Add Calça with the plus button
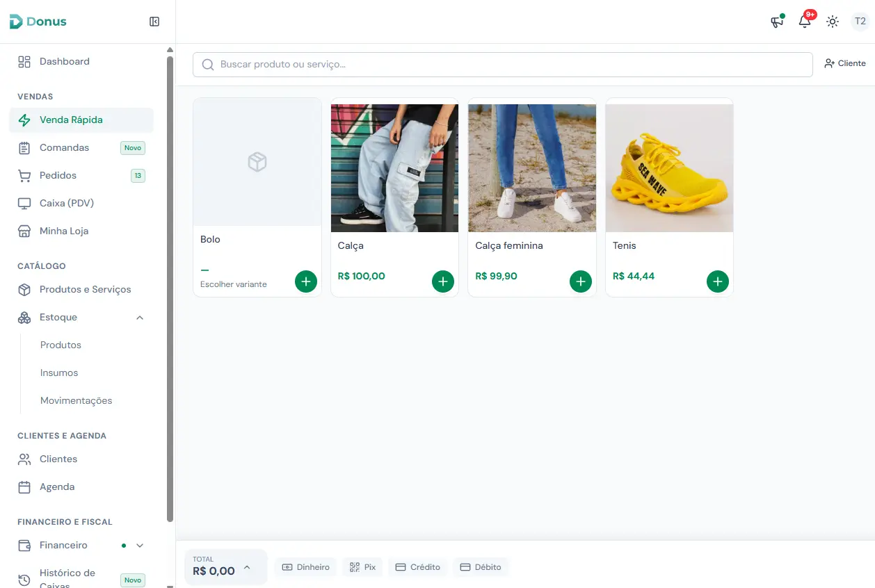The width and height of the screenshot is (875, 588). [443, 281]
